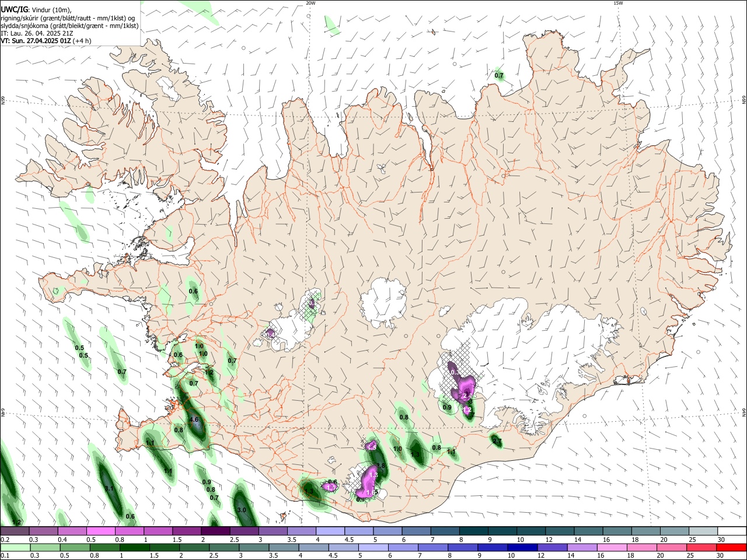Click the "1.65" value on the pink snow patch

pos(372,493)
